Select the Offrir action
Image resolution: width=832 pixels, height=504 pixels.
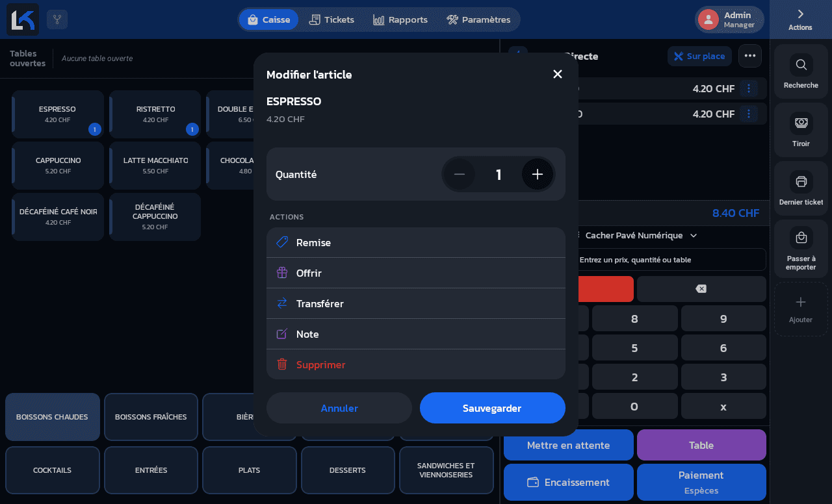(416, 273)
